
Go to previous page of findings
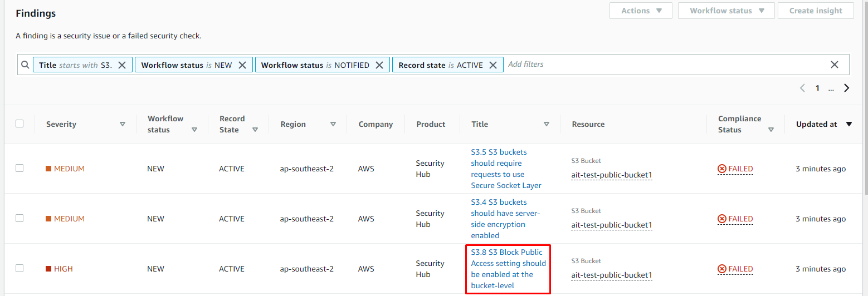pos(802,88)
